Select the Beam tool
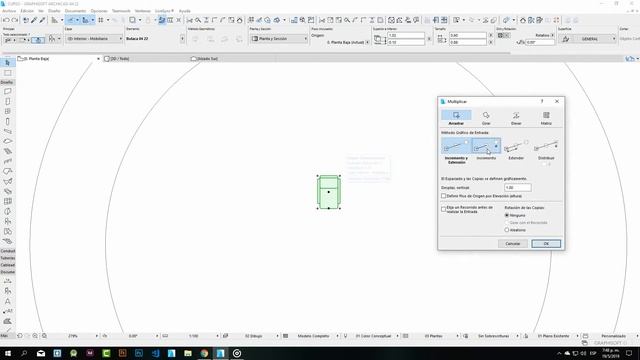640x360 pixels. tap(7, 131)
